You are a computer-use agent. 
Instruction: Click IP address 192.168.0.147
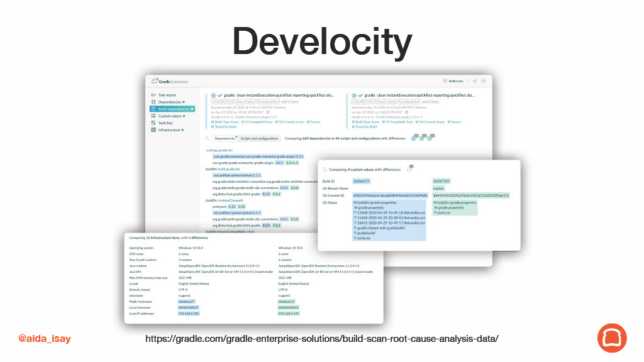click(289, 314)
